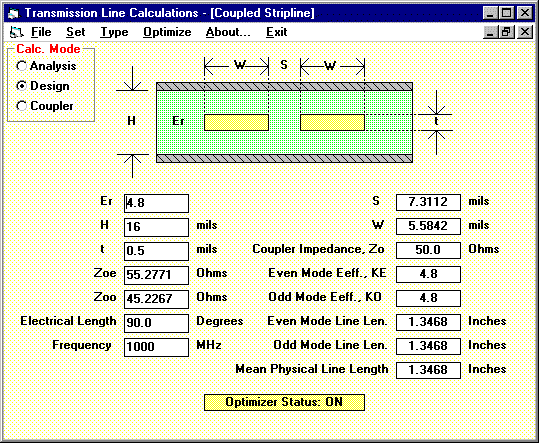Minimize the Coupled Stripline child window
539x443 pixels.
point(490,32)
